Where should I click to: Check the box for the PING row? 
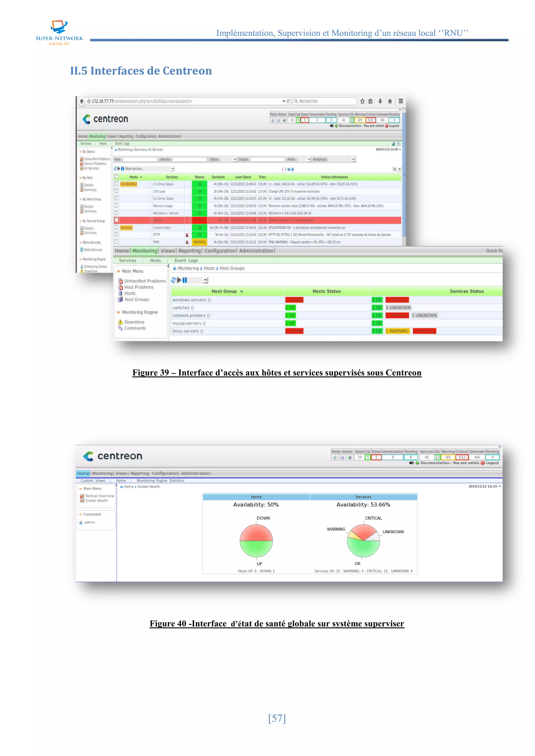[116, 242]
